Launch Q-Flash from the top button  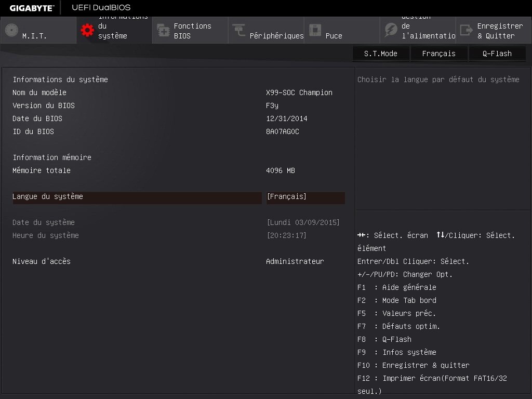[x=497, y=54]
